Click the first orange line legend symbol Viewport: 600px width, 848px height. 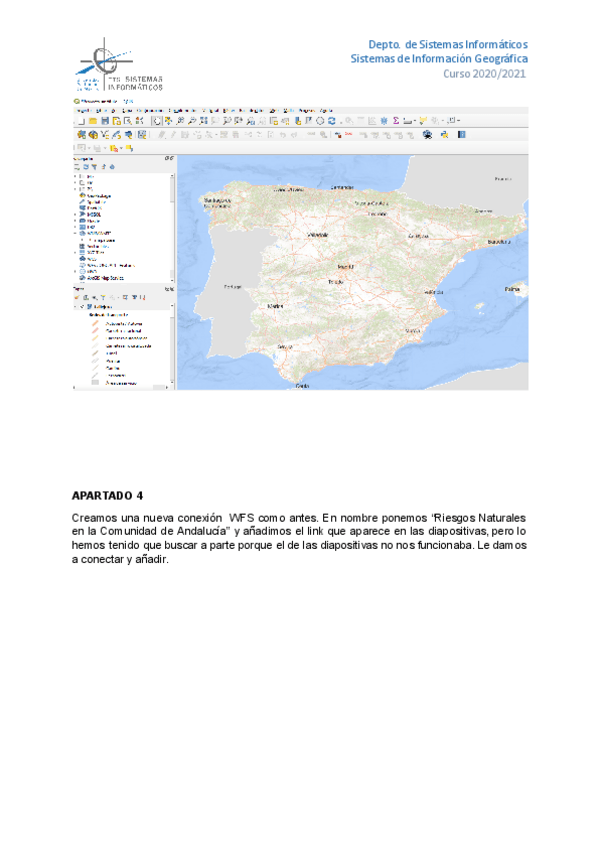[97, 324]
